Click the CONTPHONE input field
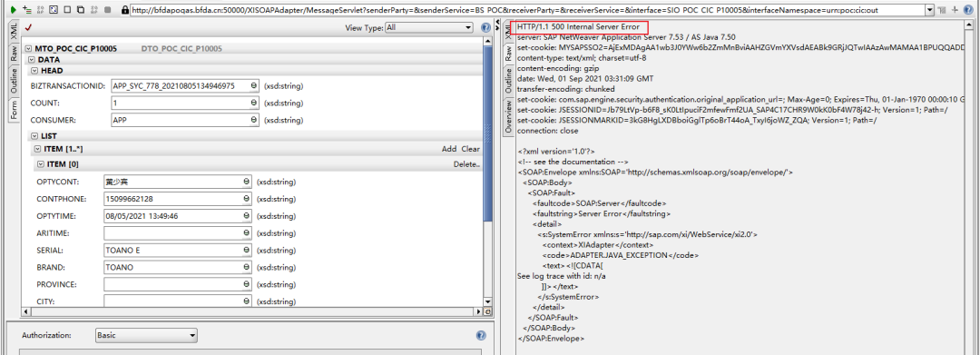The width and height of the screenshot is (980, 355). click(x=178, y=199)
